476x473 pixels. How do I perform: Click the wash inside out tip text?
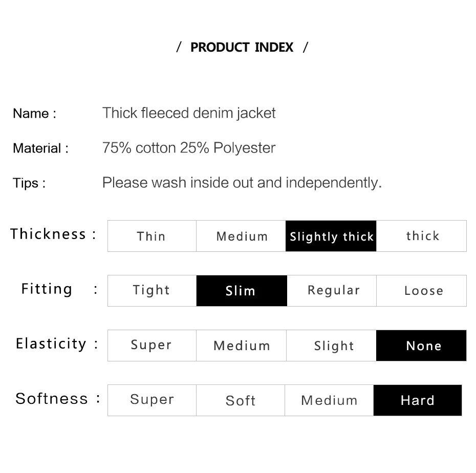click(x=242, y=183)
